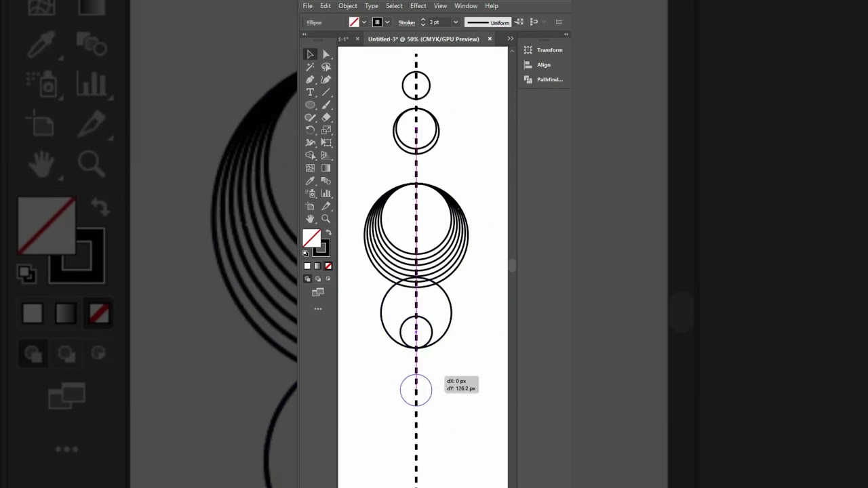Swap fill and stroke arrow
The height and width of the screenshot is (488, 868).
point(328,232)
